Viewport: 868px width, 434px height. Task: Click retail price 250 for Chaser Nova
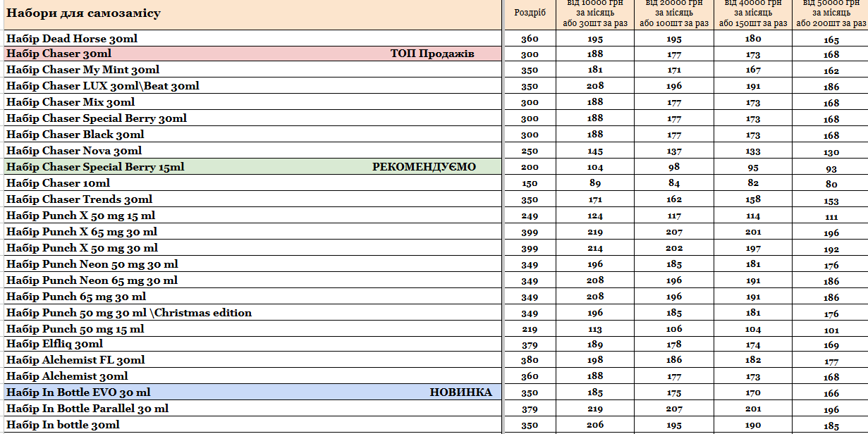click(x=530, y=151)
